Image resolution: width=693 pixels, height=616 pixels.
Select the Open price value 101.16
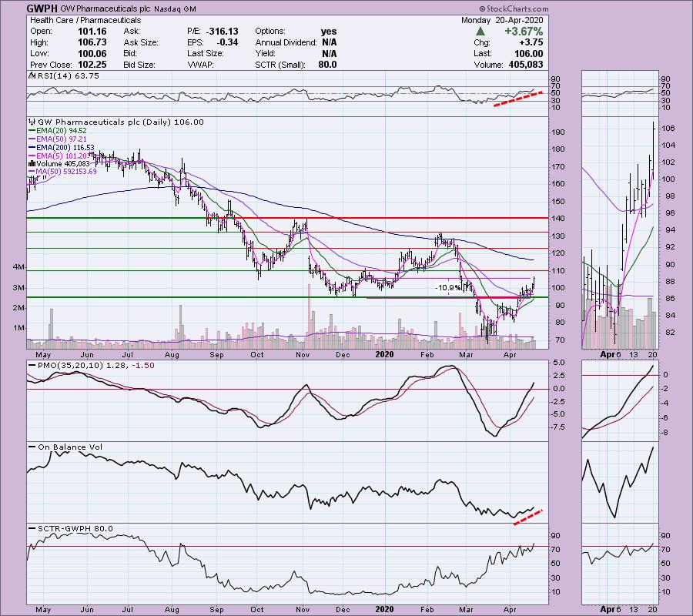click(x=92, y=32)
